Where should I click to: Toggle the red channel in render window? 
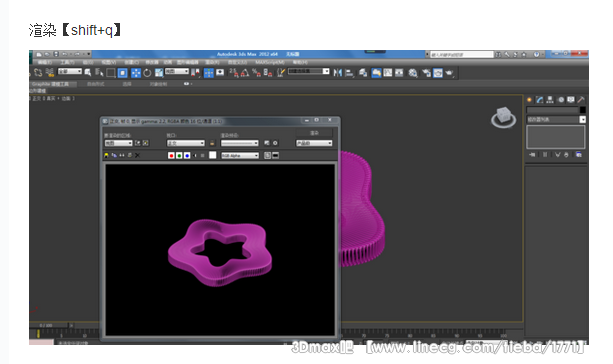[x=171, y=155]
